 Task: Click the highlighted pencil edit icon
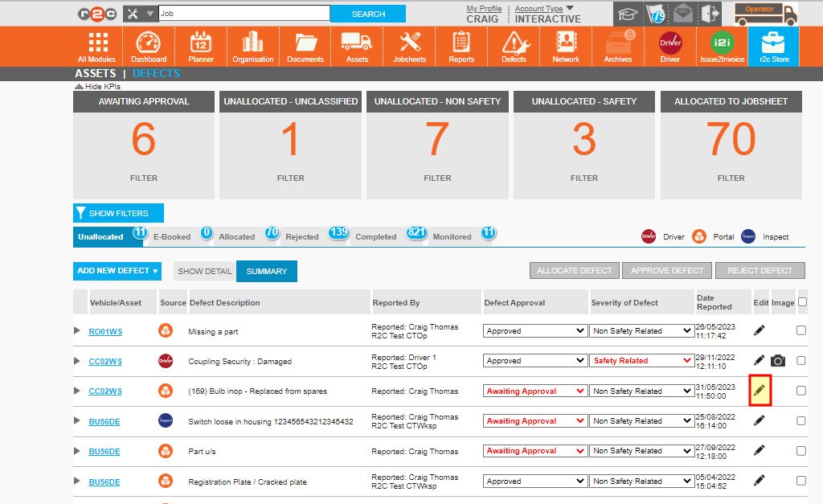pos(760,391)
